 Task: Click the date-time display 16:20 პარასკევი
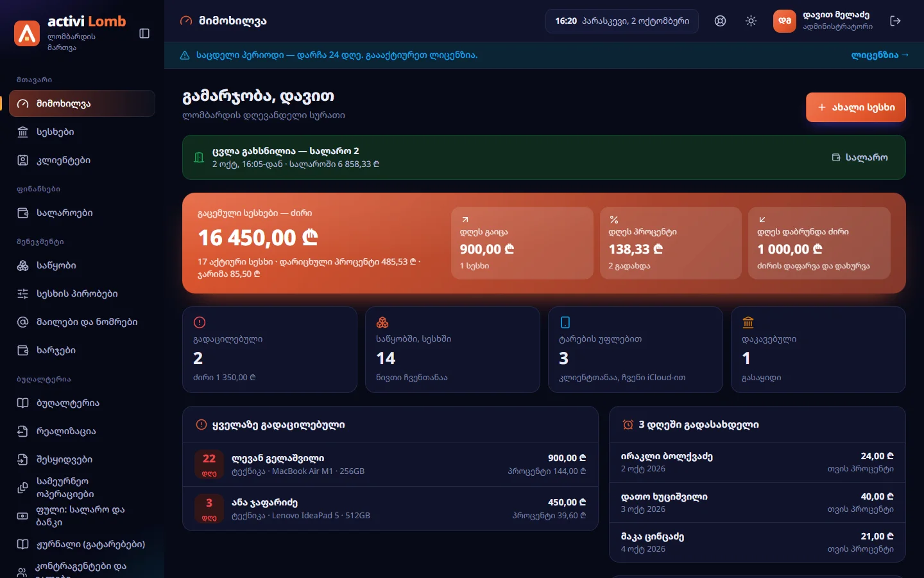coord(622,21)
